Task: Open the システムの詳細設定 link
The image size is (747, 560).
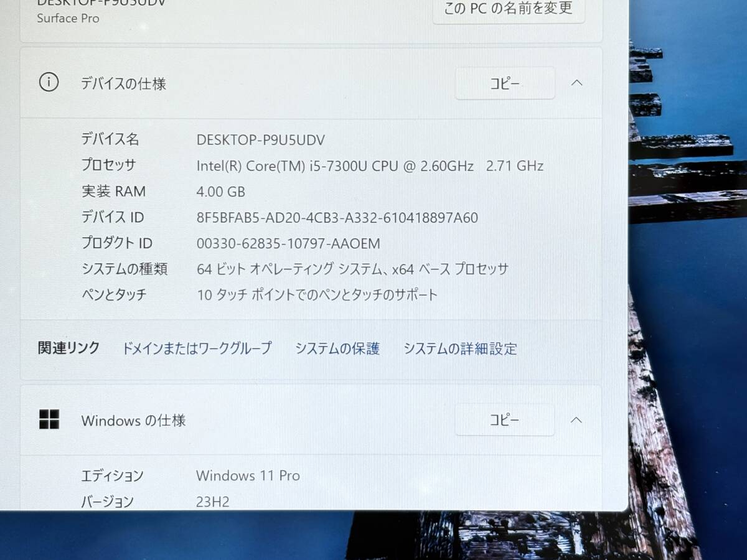Action: tap(459, 348)
